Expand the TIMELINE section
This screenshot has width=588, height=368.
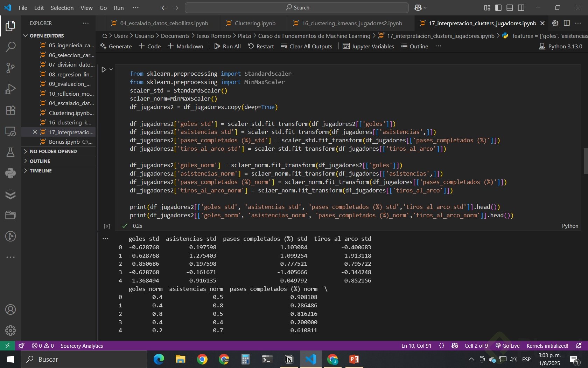click(41, 171)
